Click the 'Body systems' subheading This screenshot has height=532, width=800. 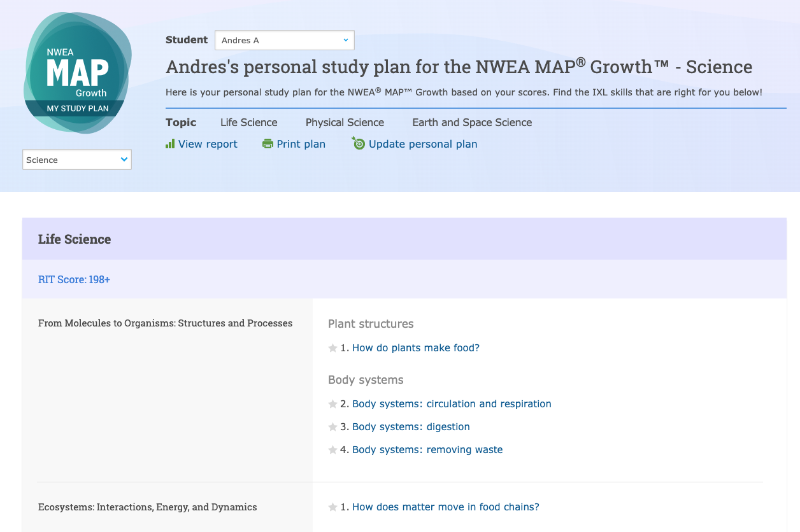point(366,380)
